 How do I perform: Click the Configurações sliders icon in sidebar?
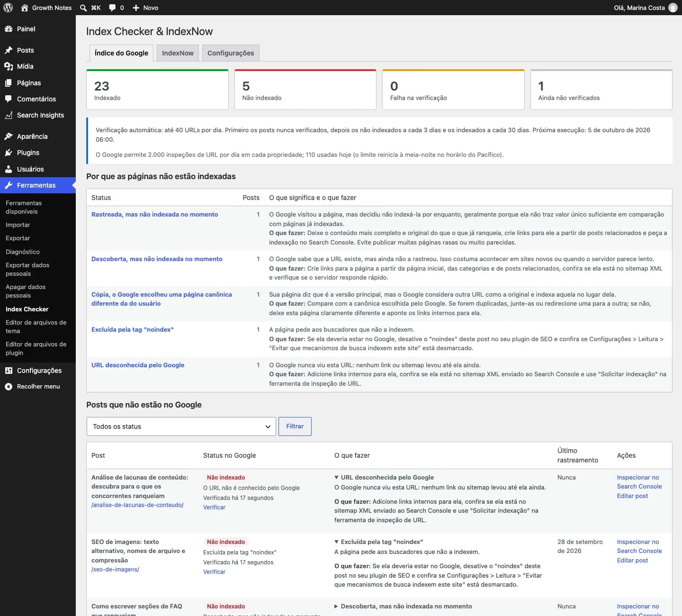coord(9,371)
